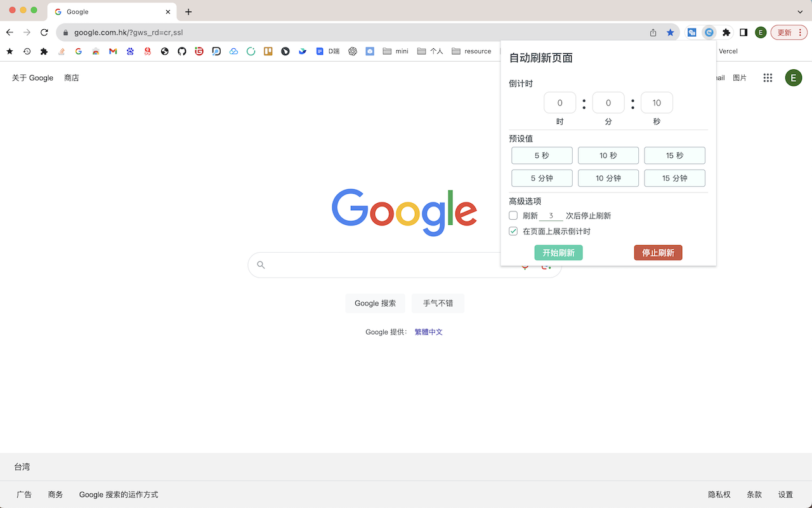The image size is (812, 508).
Task: Select the 15 分钟 preset
Action: click(674, 178)
